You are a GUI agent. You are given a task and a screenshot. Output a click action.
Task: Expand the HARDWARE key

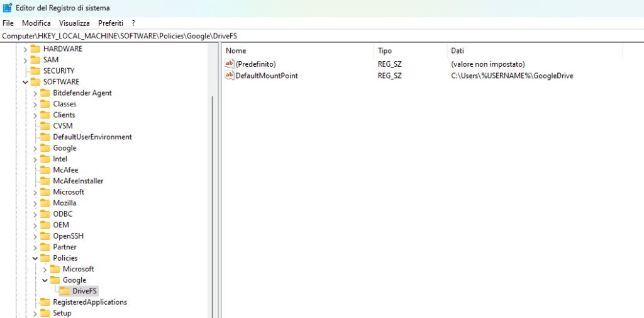pos(25,49)
